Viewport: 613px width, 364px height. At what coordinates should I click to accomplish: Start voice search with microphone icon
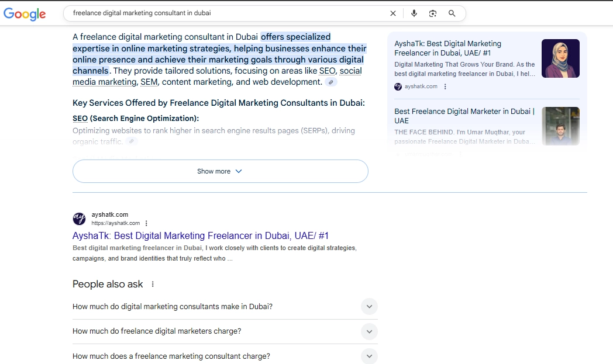tap(414, 13)
